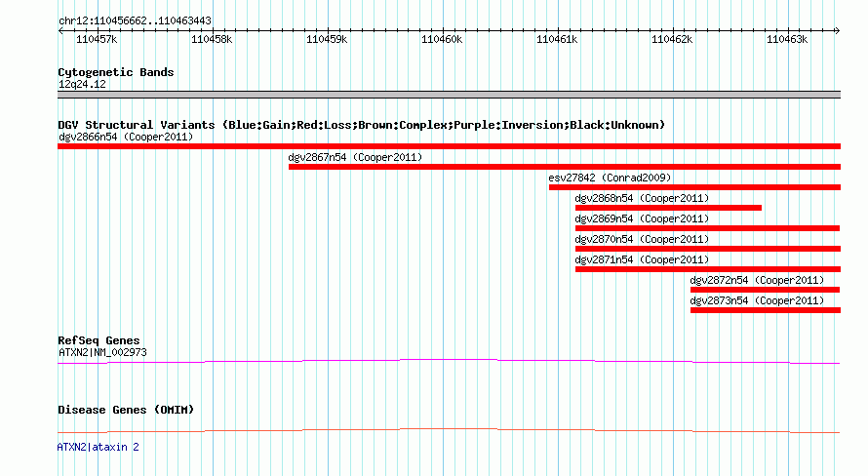Click the right arrowhead of the ruler
868x476 pixels.
tap(838, 31)
